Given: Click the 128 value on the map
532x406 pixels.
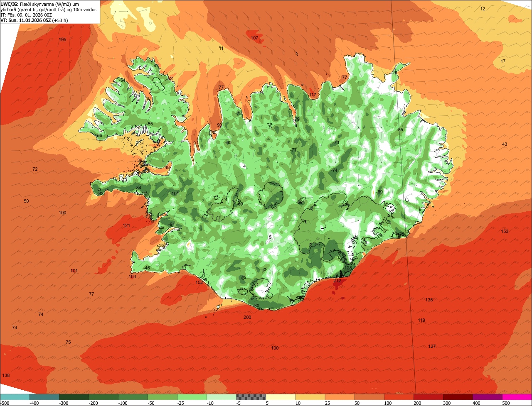Looking at the screenshot, I should [348, 268].
